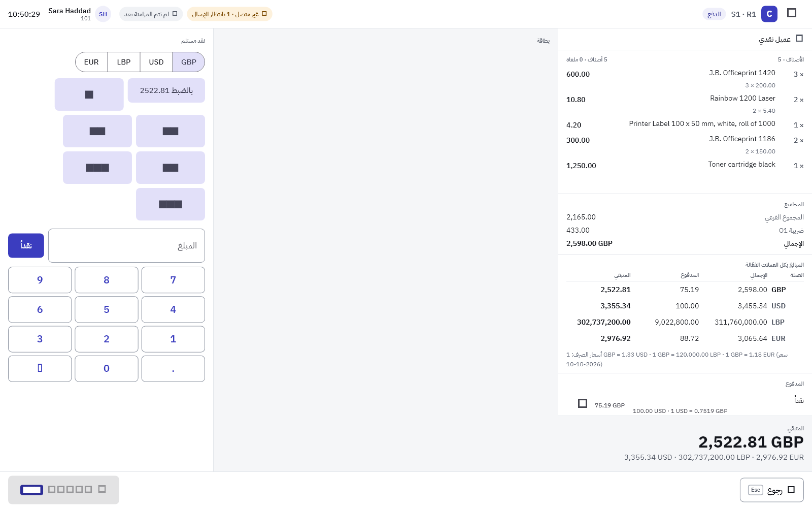The height and width of the screenshot is (508, 812).
Task: Click the large remaining 2,522.81 GBP amount
Action: coord(751,442)
